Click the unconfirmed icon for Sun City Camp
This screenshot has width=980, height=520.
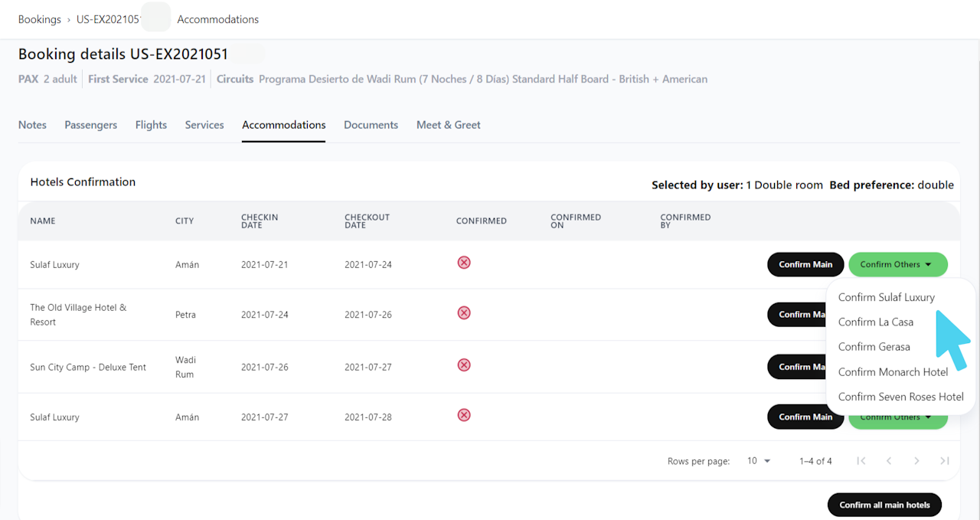[463, 365]
